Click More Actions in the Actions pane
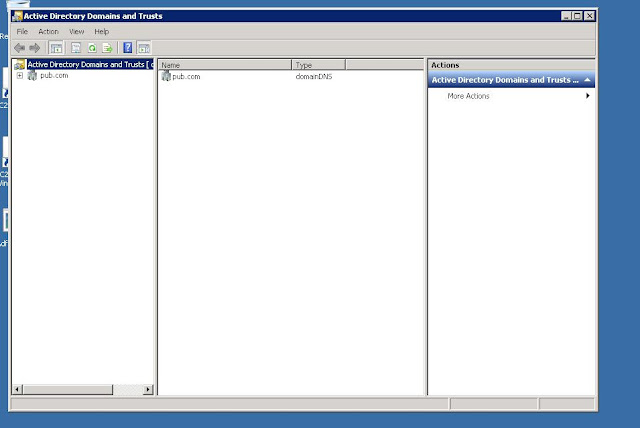 coord(468,96)
